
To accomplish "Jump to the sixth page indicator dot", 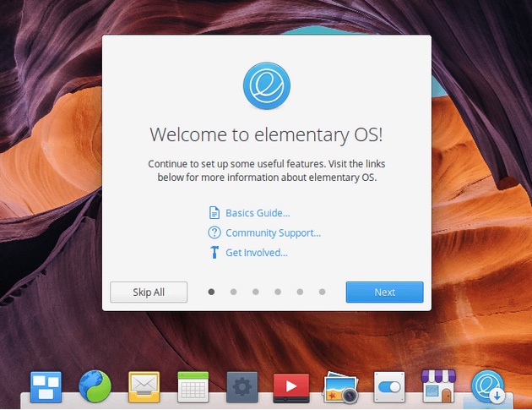I will point(323,292).
